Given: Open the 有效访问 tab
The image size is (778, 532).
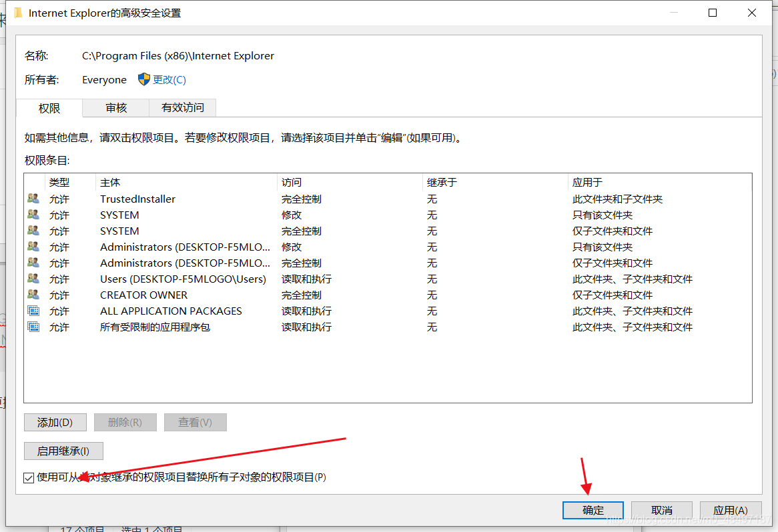Looking at the screenshot, I should pos(183,107).
